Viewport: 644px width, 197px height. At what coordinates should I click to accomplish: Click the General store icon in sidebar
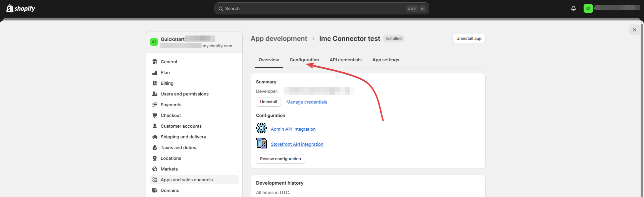(x=155, y=62)
